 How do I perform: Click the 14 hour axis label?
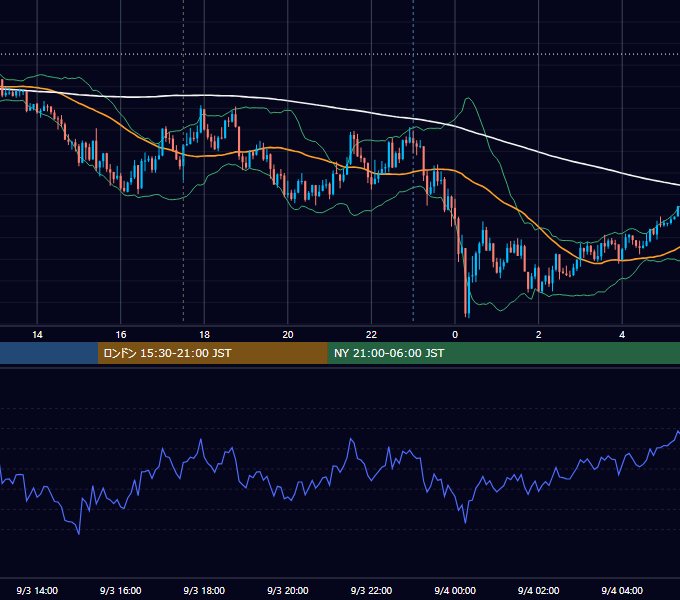point(37,335)
